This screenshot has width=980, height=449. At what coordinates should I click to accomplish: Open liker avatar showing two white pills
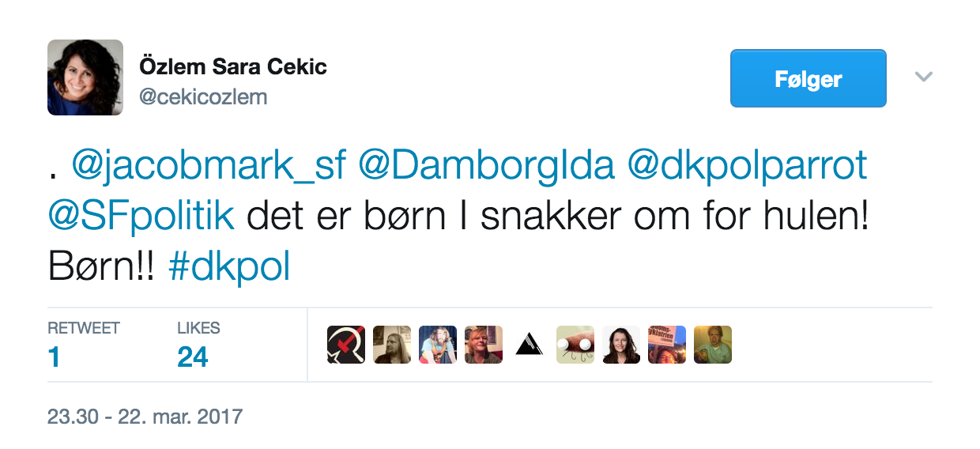575,345
